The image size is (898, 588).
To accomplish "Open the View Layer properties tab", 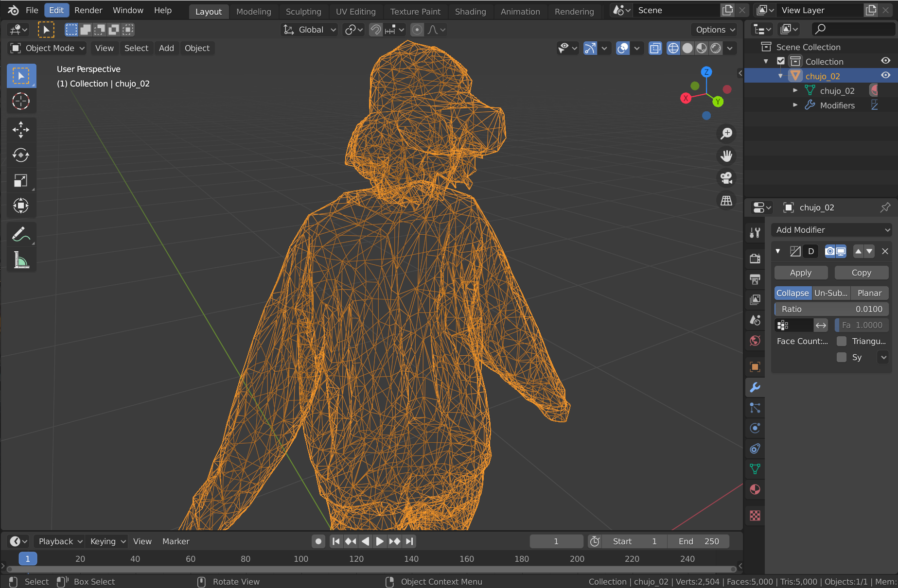I will 755,299.
